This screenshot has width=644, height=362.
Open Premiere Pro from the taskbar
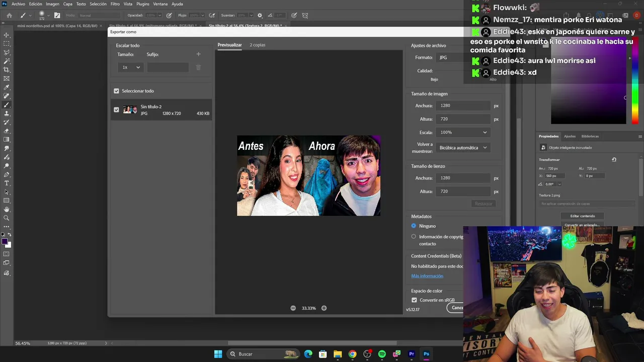pos(412,354)
